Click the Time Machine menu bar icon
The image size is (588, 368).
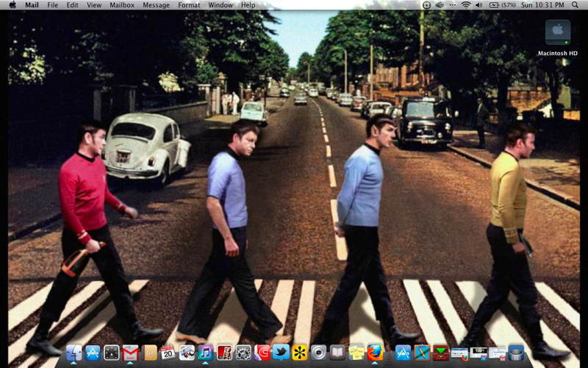pos(426,5)
